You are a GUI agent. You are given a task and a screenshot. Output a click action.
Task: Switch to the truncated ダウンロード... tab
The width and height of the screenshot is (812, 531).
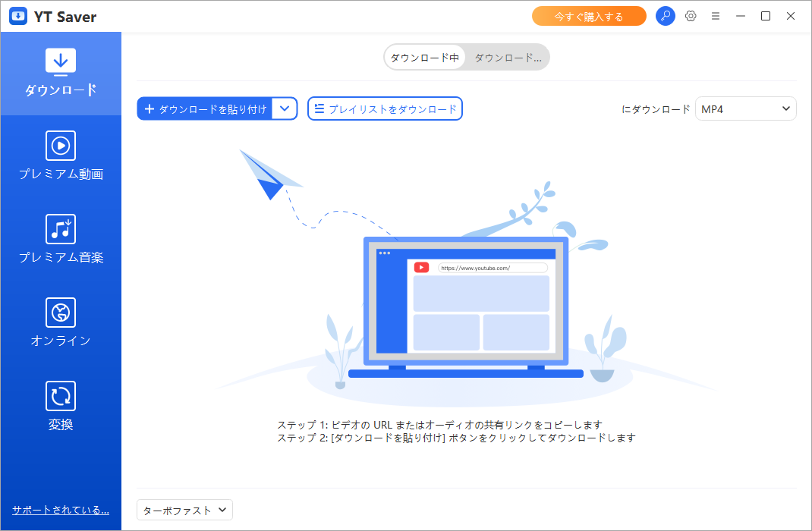[x=508, y=58]
